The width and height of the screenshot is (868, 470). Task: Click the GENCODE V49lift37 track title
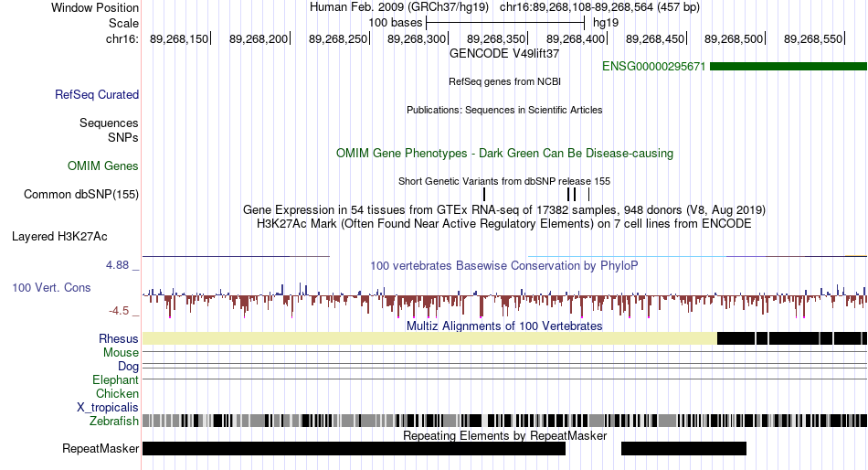click(504, 54)
